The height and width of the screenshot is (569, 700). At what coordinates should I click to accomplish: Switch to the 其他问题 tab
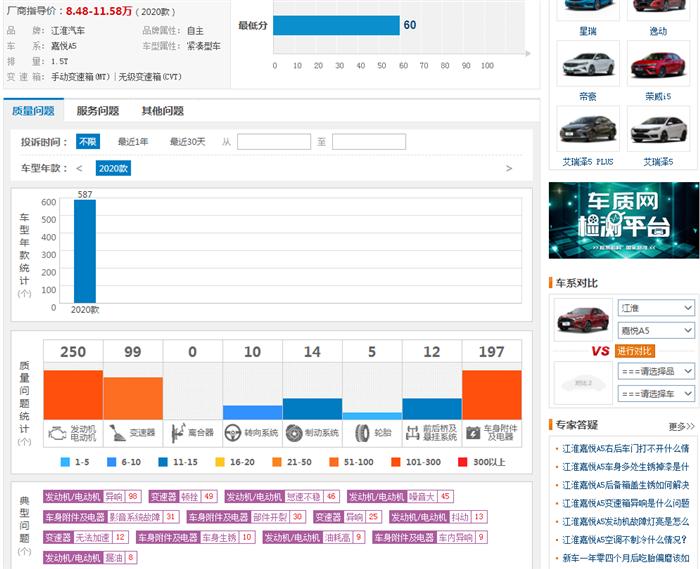click(162, 111)
